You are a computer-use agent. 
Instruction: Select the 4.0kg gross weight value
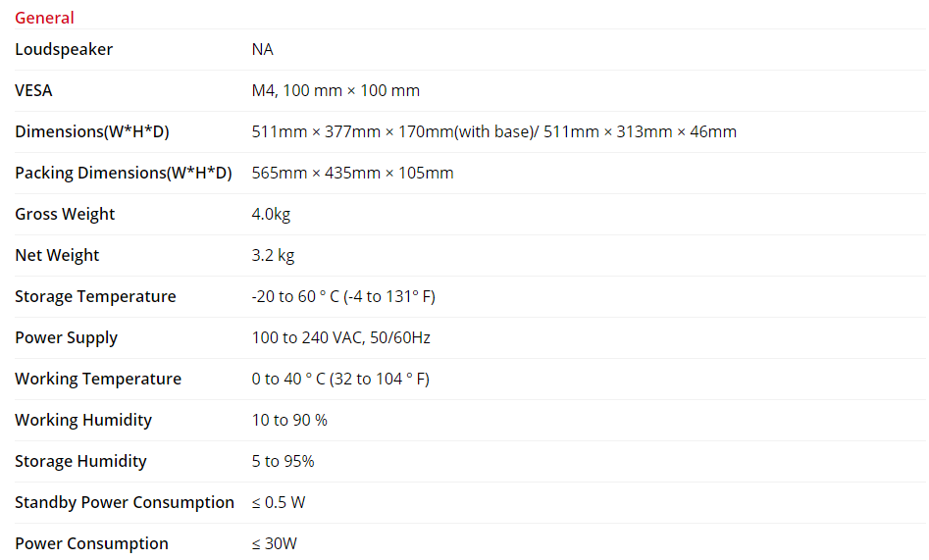point(271,214)
